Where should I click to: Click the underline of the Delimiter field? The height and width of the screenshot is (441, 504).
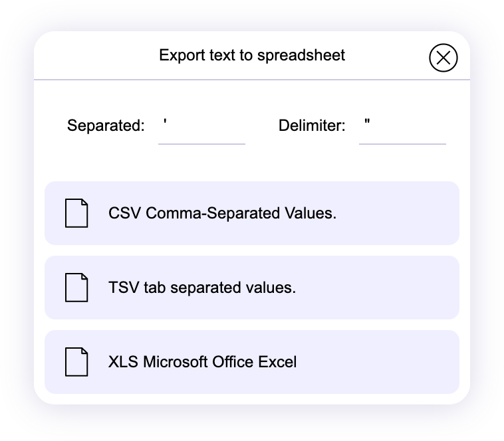point(402,143)
